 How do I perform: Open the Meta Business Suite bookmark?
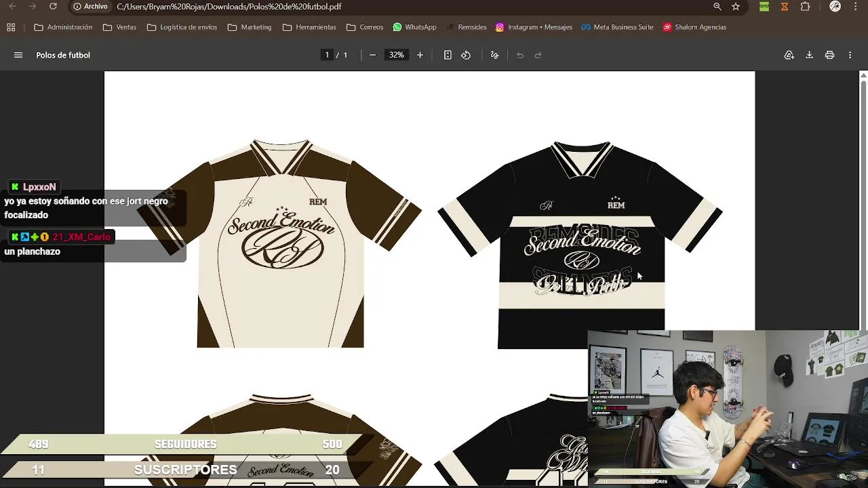click(617, 27)
